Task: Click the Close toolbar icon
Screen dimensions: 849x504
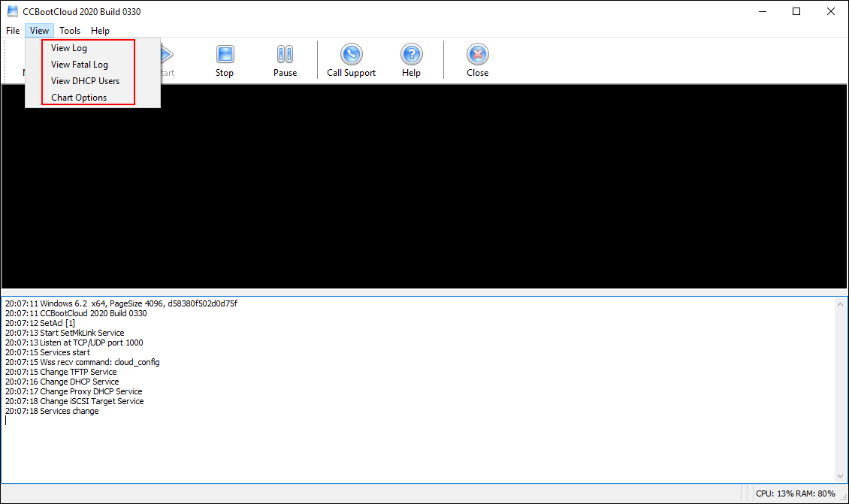Action: click(x=477, y=60)
